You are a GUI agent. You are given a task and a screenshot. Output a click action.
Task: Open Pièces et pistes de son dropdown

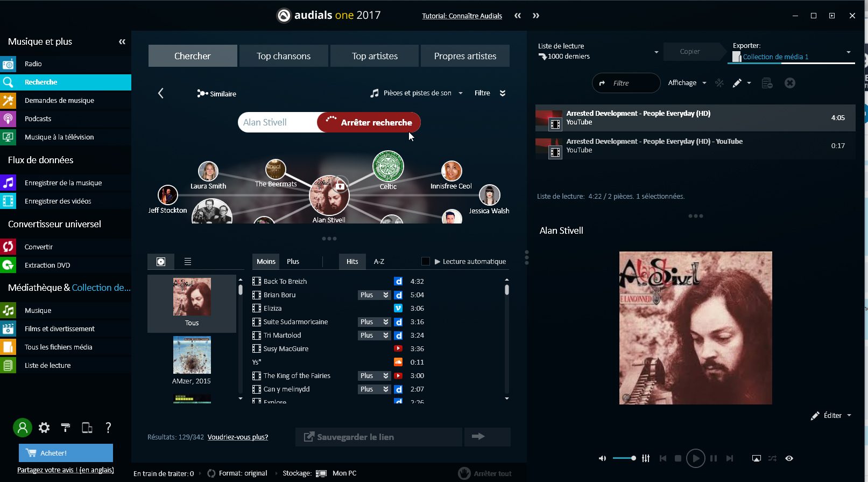pos(417,93)
